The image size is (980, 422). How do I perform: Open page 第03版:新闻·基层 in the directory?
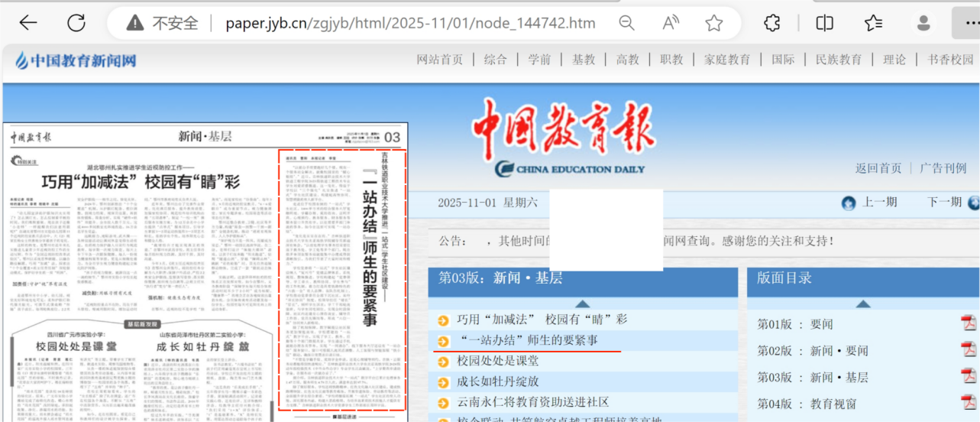coord(813,377)
